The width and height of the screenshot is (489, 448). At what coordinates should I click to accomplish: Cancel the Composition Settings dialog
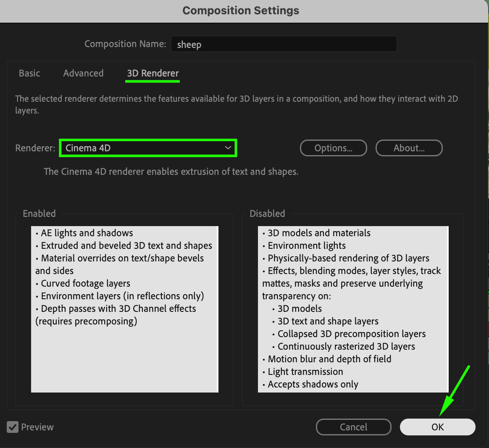coord(353,427)
